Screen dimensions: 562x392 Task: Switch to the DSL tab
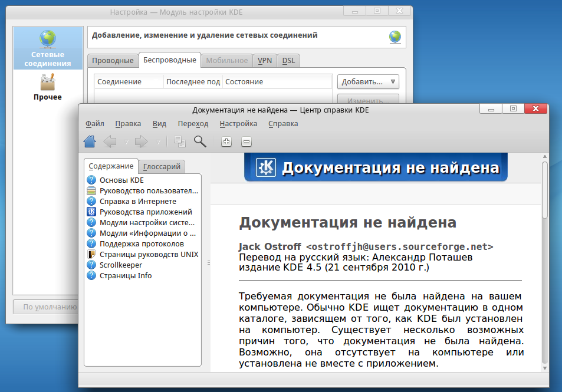click(288, 61)
